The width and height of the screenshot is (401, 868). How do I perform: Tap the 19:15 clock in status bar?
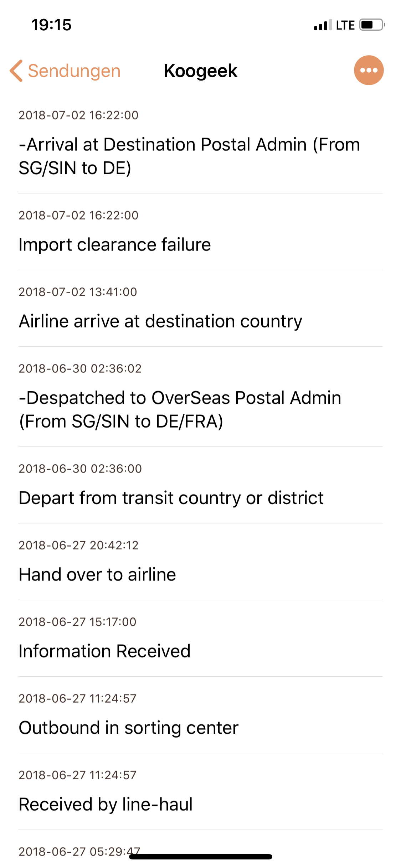[x=51, y=25]
